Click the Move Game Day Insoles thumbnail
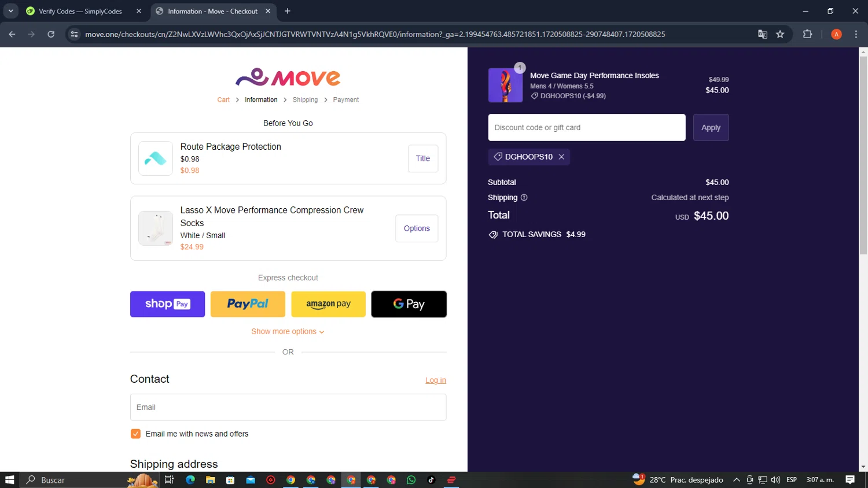Image resolution: width=868 pixels, height=488 pixels. tap(505, 86)
